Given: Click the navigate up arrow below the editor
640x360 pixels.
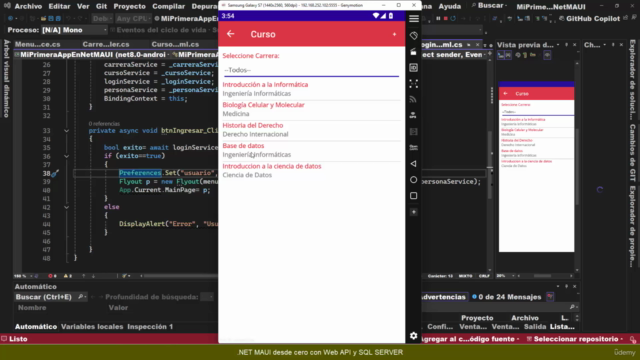Looking at the screenshot, I should point(84,276).
